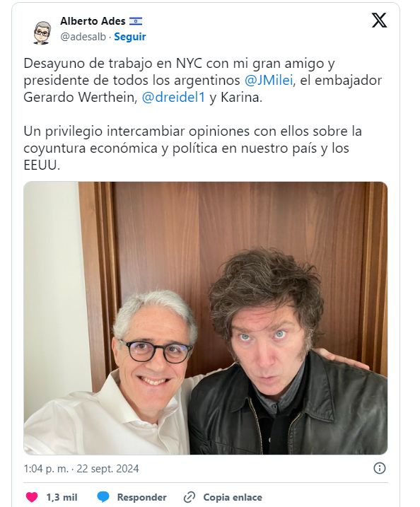Click the Alberto Ades display name

(x=93, y=21)
